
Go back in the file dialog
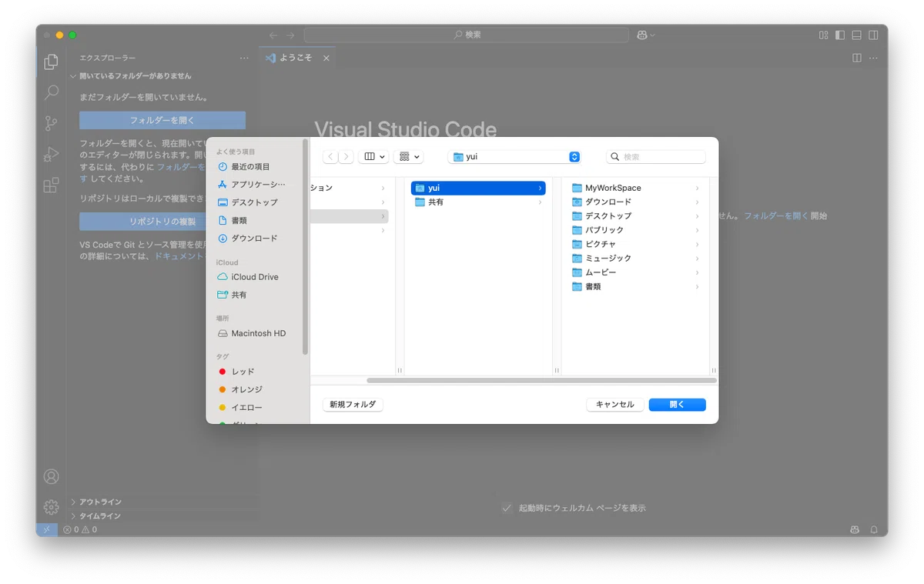click(330, 156)
